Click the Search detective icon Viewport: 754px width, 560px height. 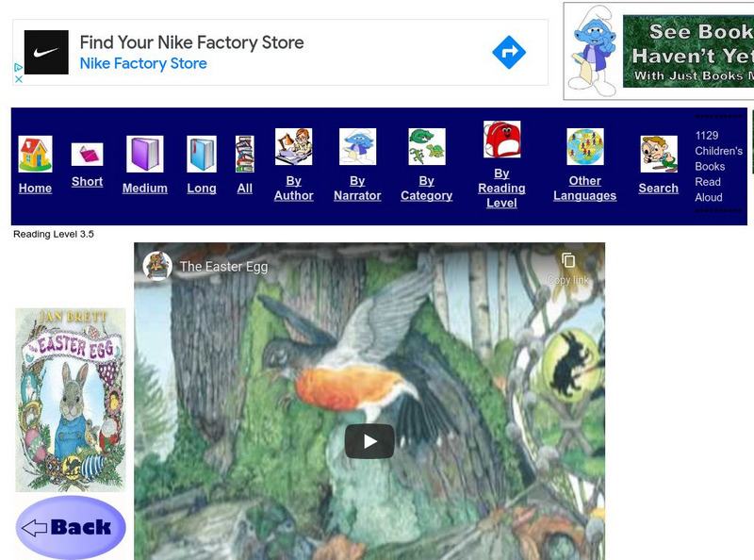click(659, 154)
